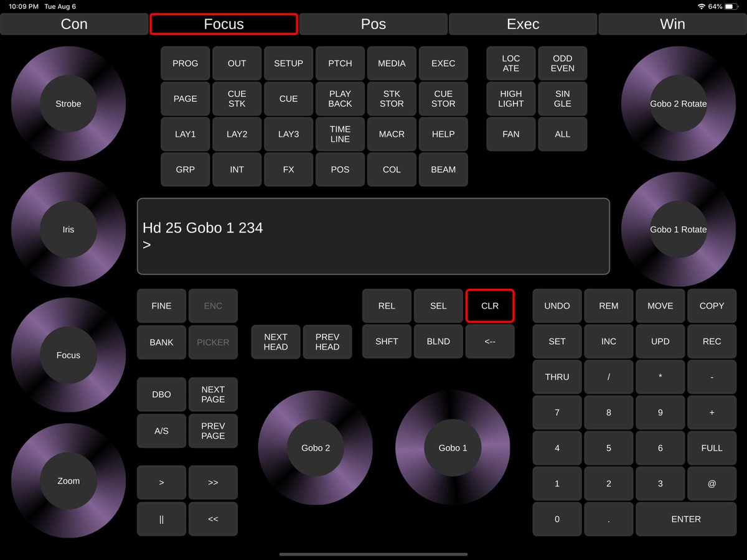Click the command line display

[x=374, y=236]
